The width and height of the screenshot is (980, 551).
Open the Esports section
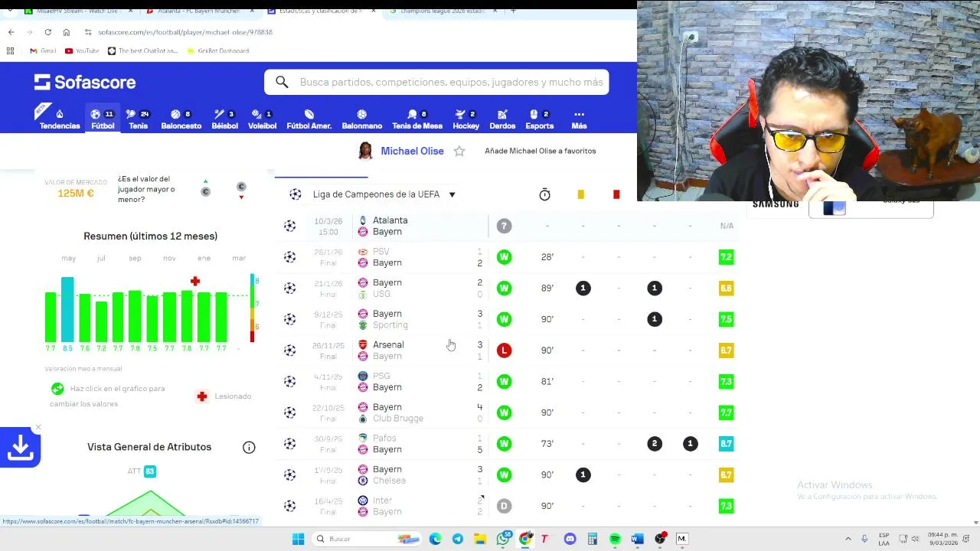pyautogui.click(x=540, y=119)
